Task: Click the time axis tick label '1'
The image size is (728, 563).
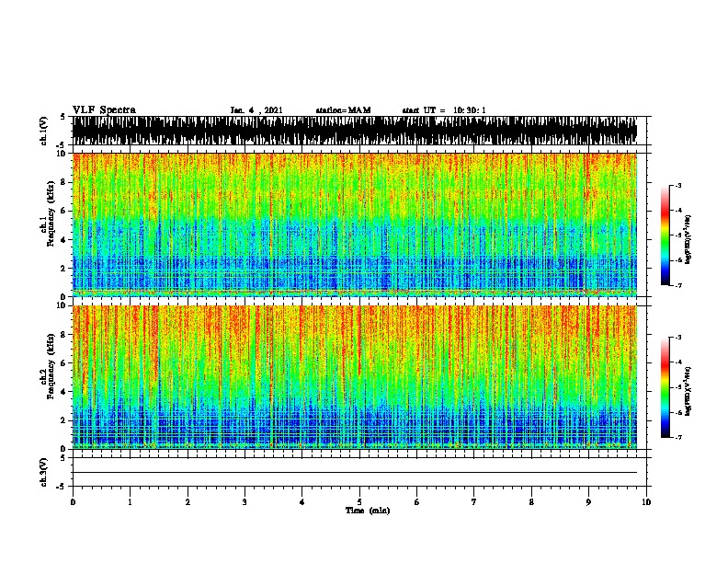Action: coord(130,502)
